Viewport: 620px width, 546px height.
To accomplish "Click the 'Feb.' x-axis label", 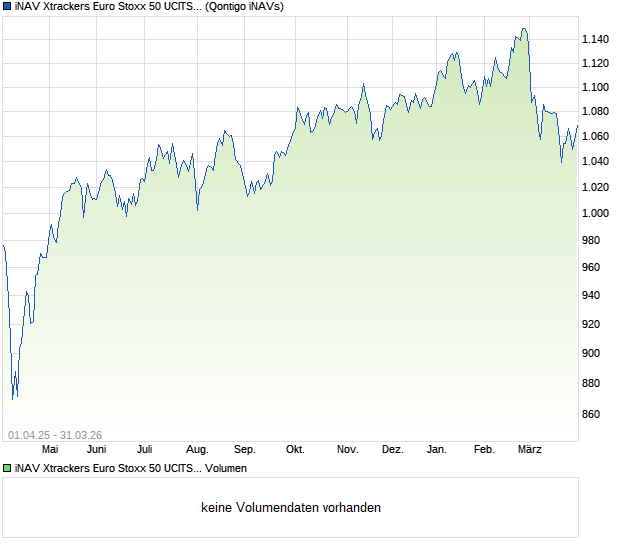I will click(484, 450).
